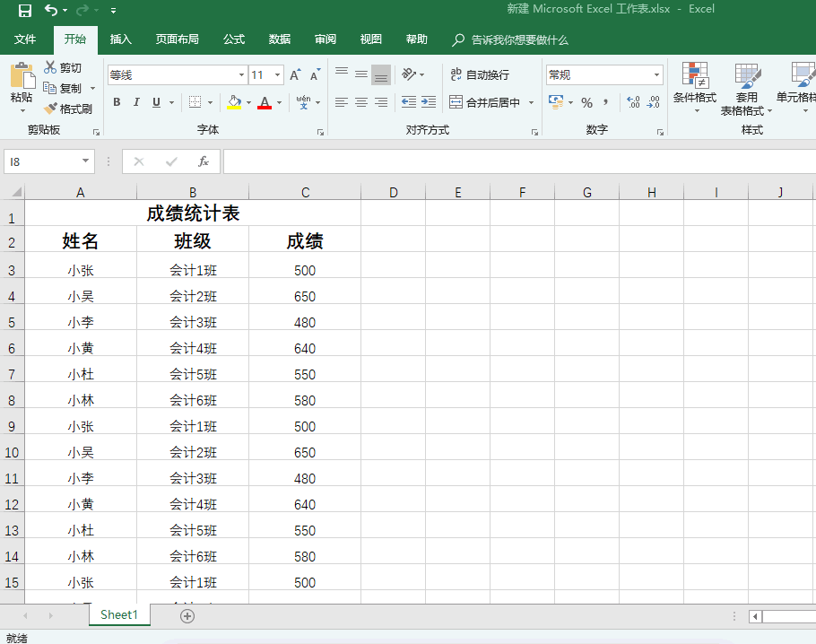Click the Cut scissors icon

click(50, 67)
